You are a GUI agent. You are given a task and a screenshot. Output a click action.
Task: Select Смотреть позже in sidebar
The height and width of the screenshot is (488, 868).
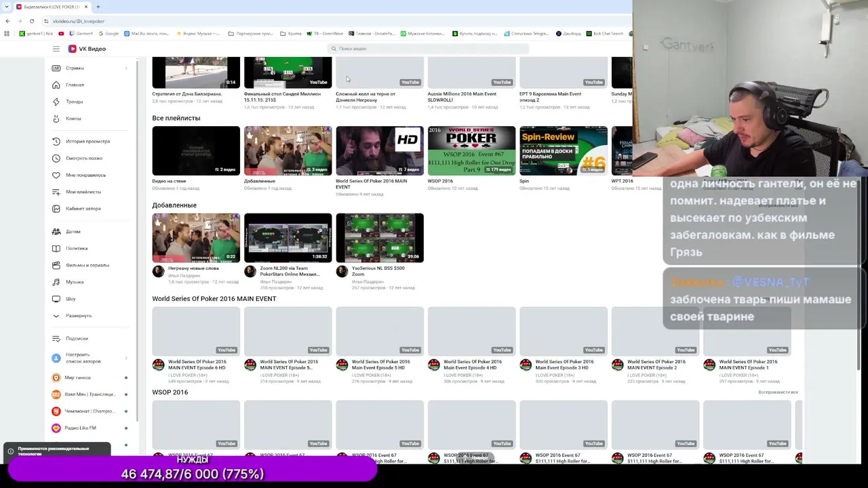84,158
